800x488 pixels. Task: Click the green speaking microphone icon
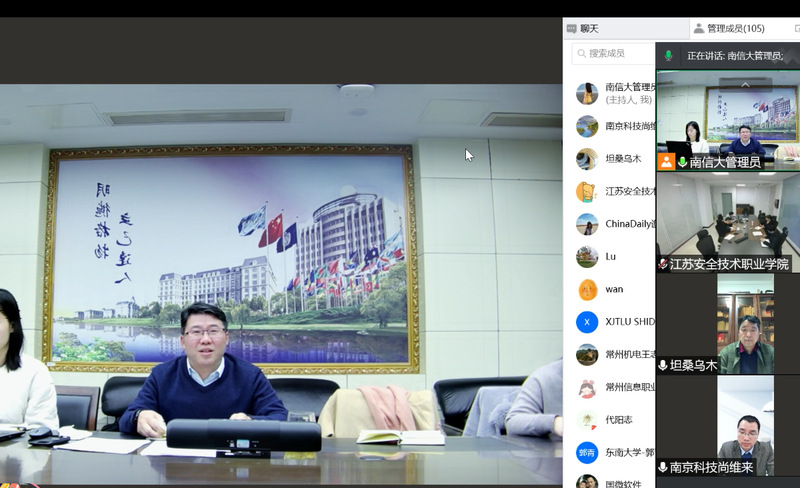(668, 56)
